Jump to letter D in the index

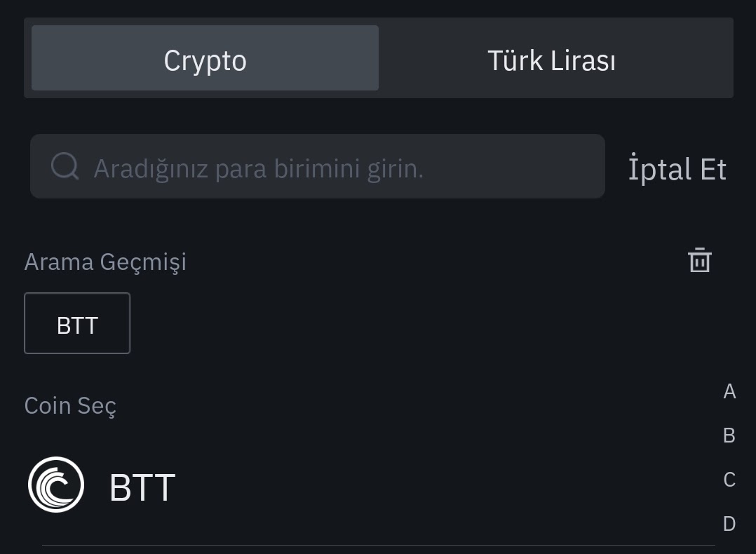[729, 523]
